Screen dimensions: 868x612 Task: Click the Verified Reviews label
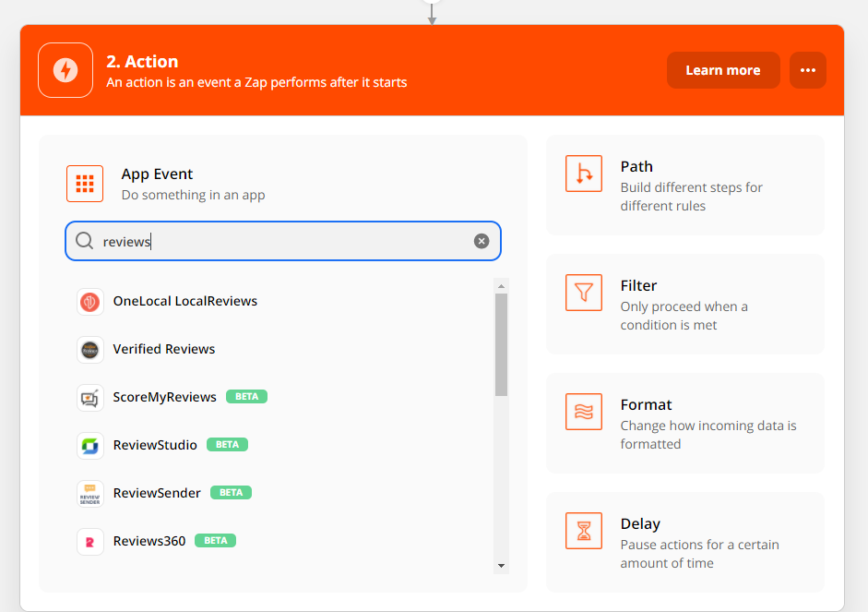tap(164, 349)
